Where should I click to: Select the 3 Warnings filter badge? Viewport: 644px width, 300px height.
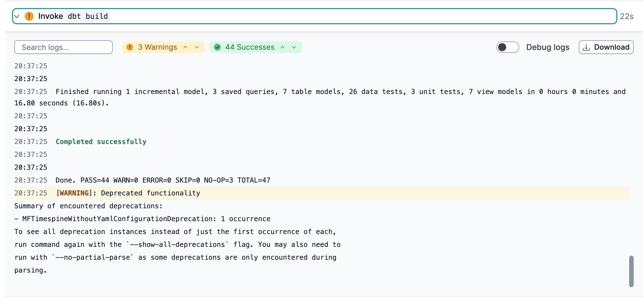pyautogui.click(x=157, y=47)
